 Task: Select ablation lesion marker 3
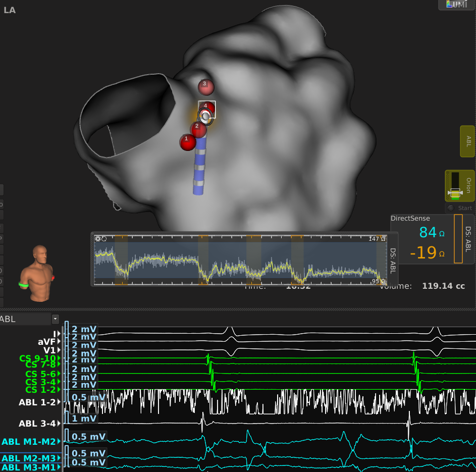205,86
